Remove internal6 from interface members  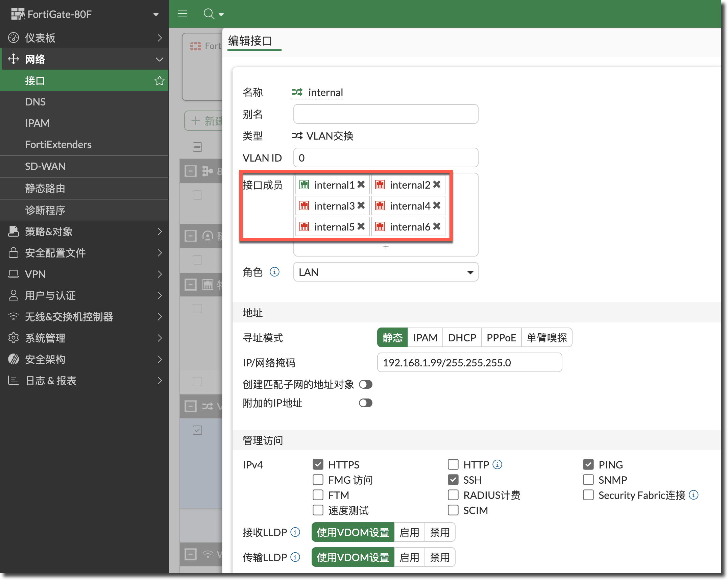click(x=437, y=226)
